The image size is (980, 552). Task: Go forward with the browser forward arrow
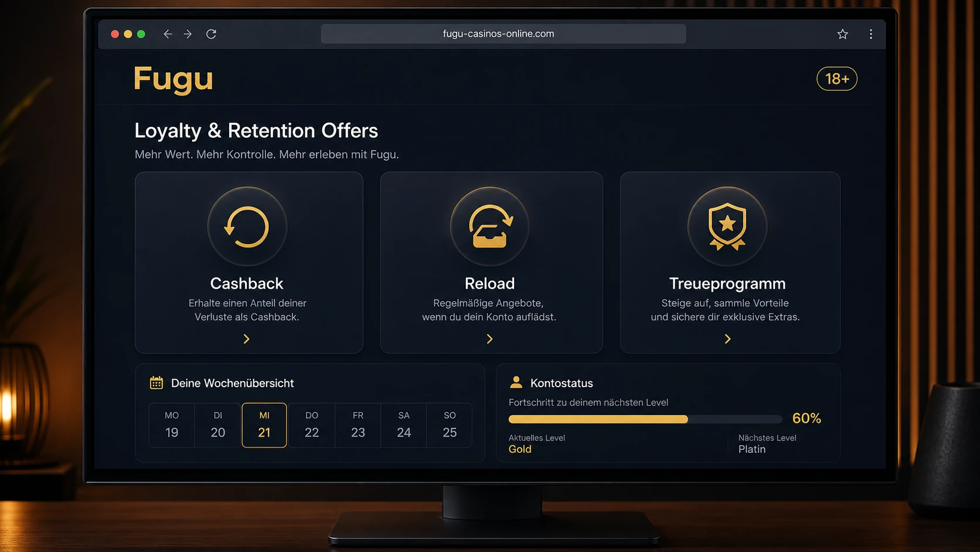188,34
